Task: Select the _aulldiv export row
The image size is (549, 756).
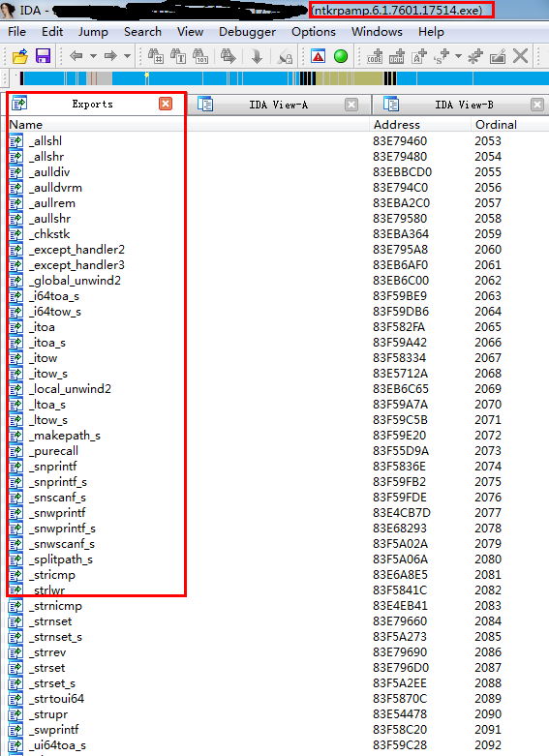Action: pos(278,172)
